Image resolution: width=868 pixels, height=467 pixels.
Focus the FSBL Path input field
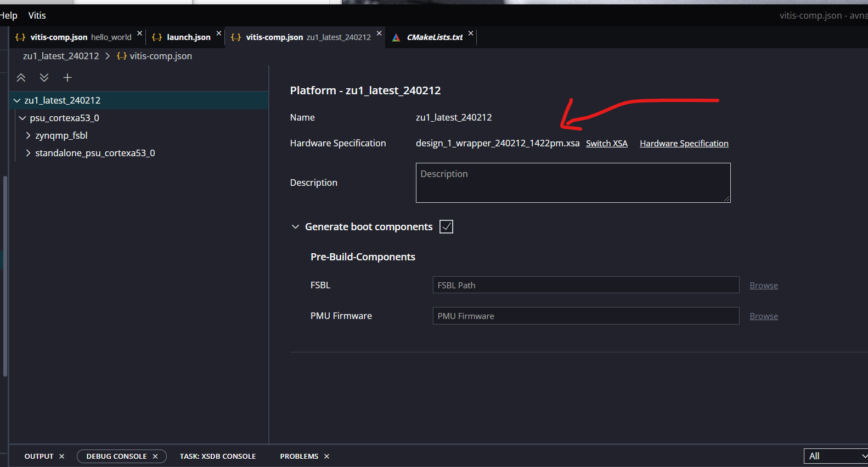click(586, 285)
